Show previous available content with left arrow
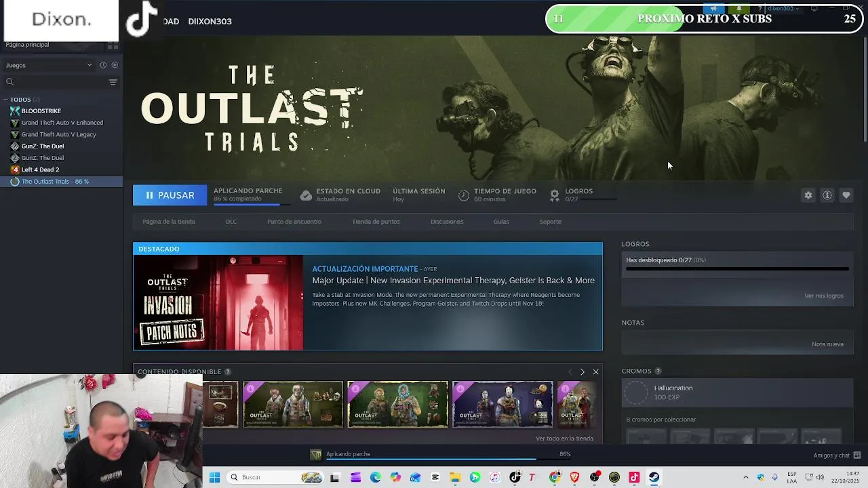Screen dimensions: 868x488 570,372
